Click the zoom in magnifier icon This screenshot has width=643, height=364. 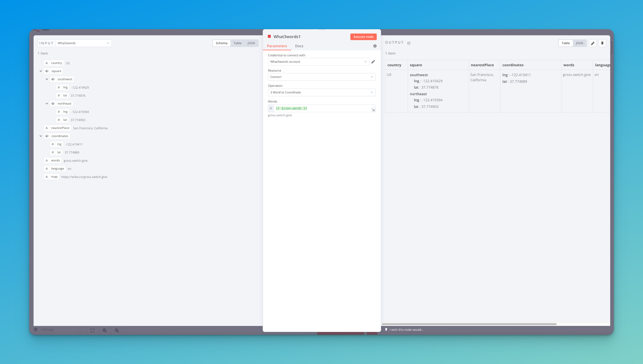tap(105, 330)
